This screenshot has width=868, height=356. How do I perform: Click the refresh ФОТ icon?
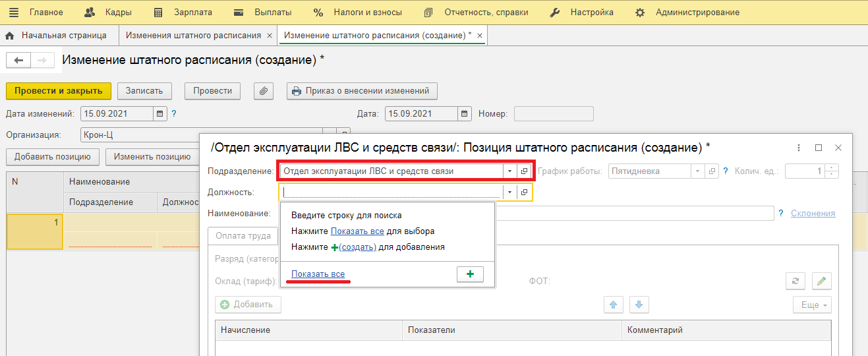point(796,281)
